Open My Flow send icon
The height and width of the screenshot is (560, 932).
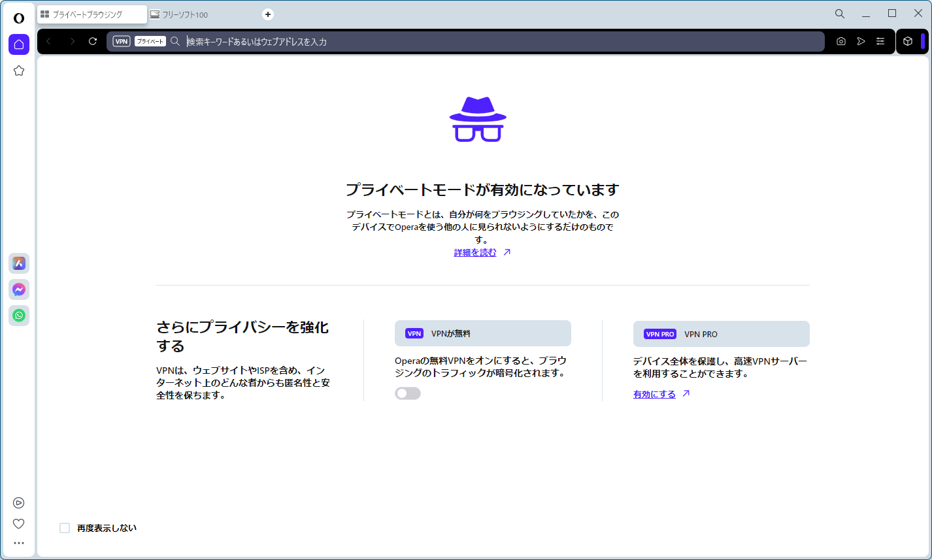tap(861, 41)
